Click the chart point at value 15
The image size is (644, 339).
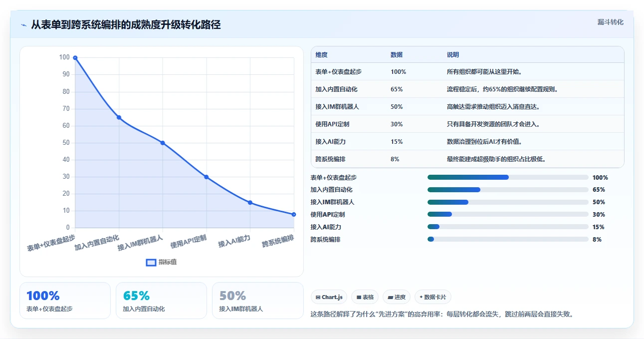pyautogui.click(x=250, y=203)
